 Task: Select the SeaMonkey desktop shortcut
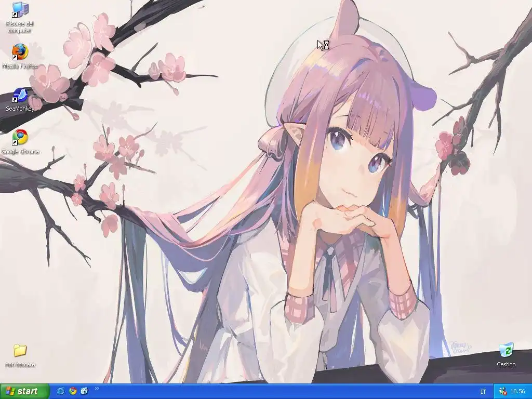click(20, 100)
